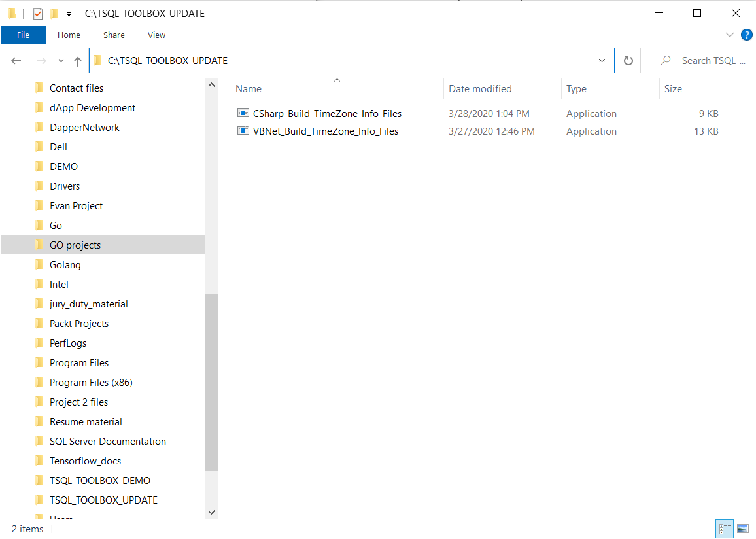The image size is (756, 539).
Task: Select the Dell folder in tree
Action: pyautogui.click(x=58, y=147)
